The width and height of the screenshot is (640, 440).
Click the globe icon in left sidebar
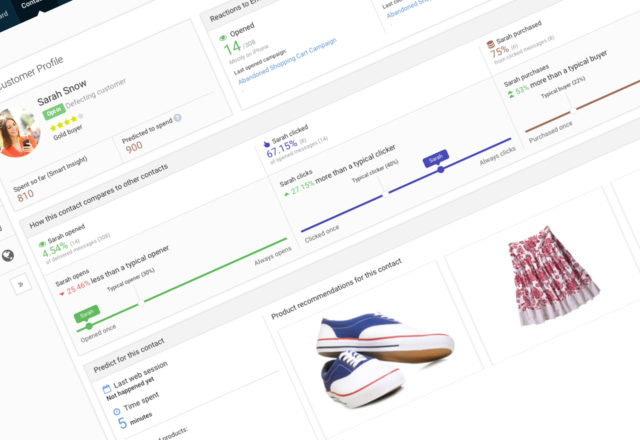tap(8, 256)
